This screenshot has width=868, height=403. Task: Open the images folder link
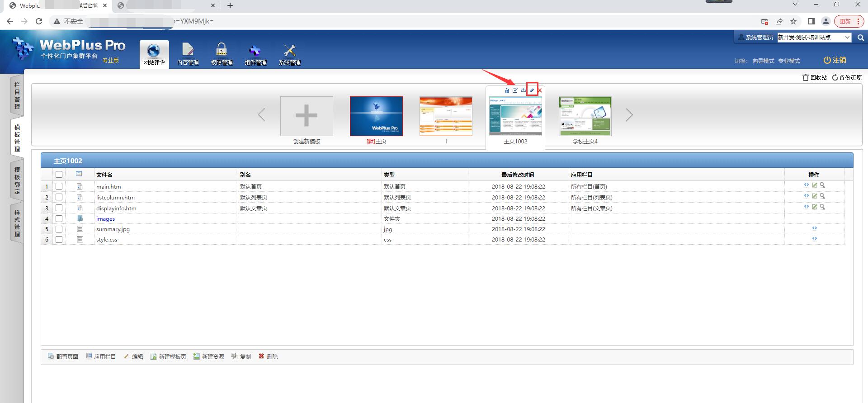105,219
